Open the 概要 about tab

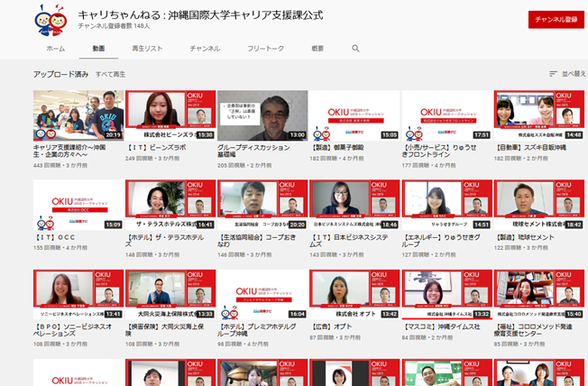coord(317,48)
